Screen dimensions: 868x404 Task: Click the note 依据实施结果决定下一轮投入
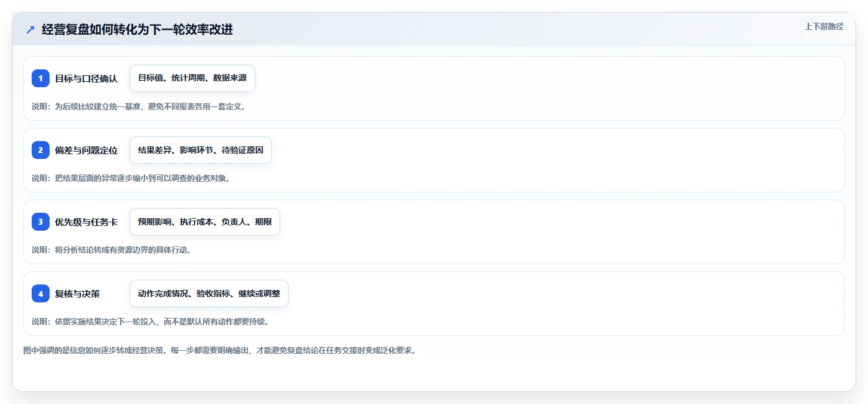point(105,322)
